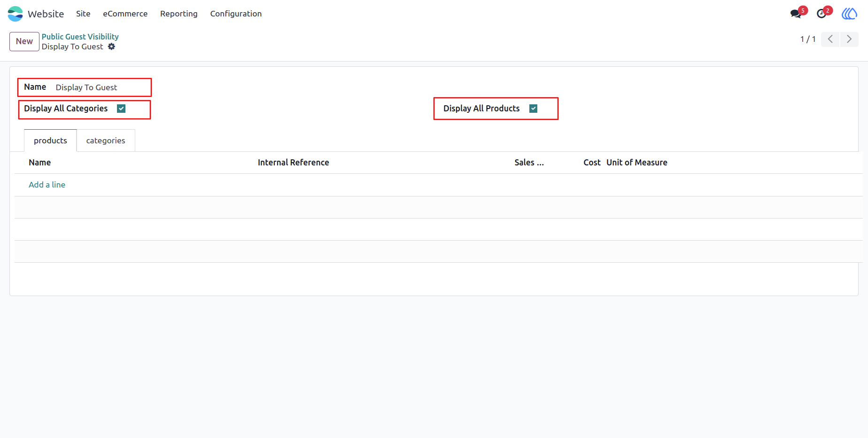Image resolution: width=868 pixels, height=438 pixels.
Task: Open the Reporting menu
Action: coord(178,14)
